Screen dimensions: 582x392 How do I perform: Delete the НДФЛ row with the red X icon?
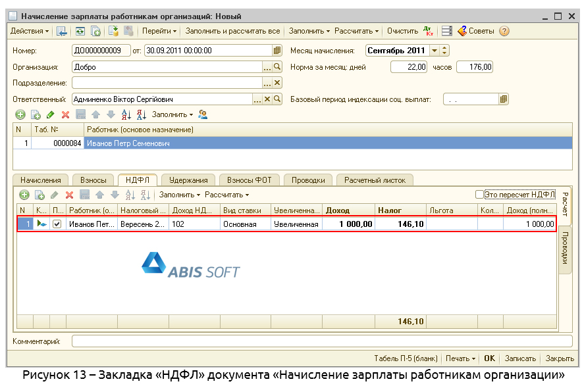point(69,195)
